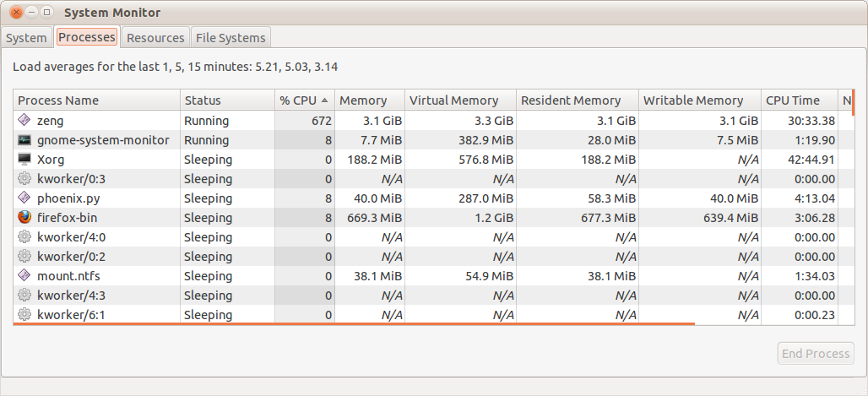The image size is (868, 396).
Task: Click the 58.3 MiB resident memory value
Action: point(611,198)
